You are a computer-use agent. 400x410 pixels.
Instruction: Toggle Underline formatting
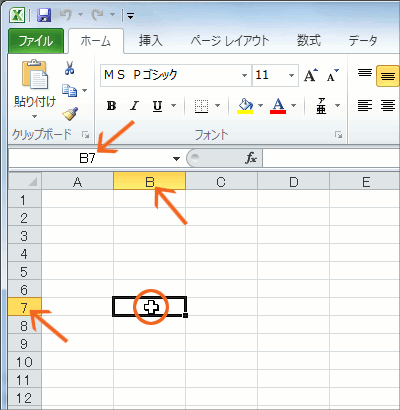pyautogui.click(x=157, y=106)
